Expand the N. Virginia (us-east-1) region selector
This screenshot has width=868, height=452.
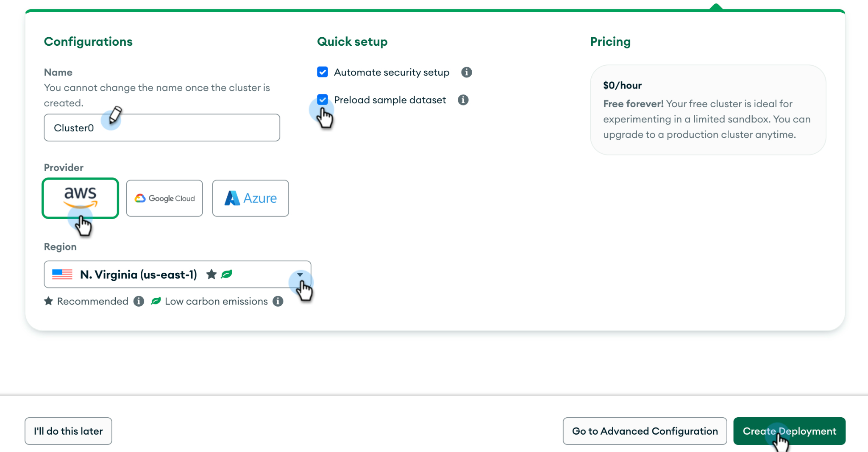(178, 275)
